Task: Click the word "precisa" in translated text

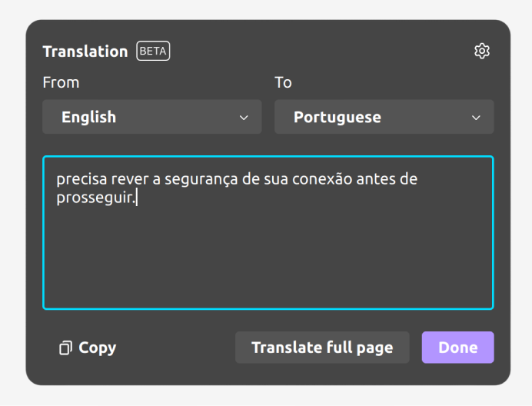Action: coord(81,179)
